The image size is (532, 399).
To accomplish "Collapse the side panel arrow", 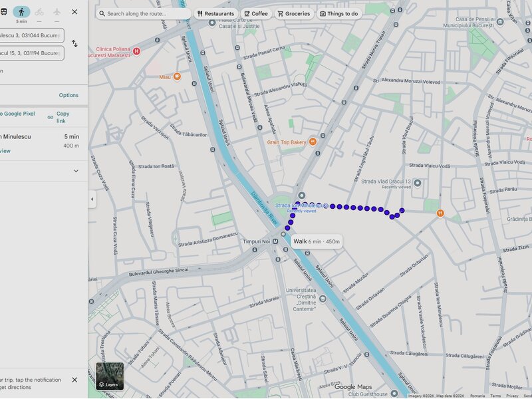I will click(x=92, y=199).
